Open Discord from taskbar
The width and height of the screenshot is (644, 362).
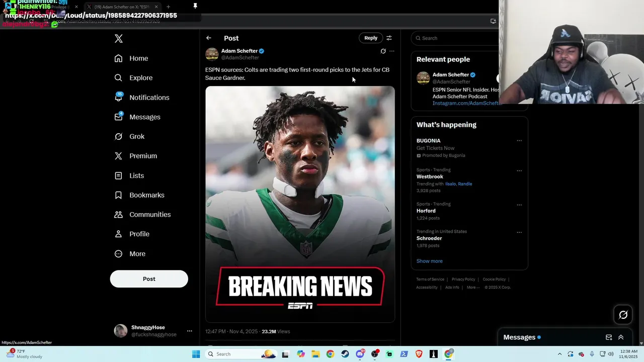(x=360, y=354)
